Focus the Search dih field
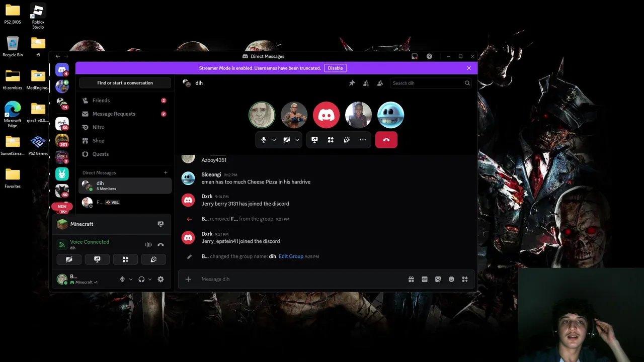Screen dimensions: 644x362 (431, 83)
